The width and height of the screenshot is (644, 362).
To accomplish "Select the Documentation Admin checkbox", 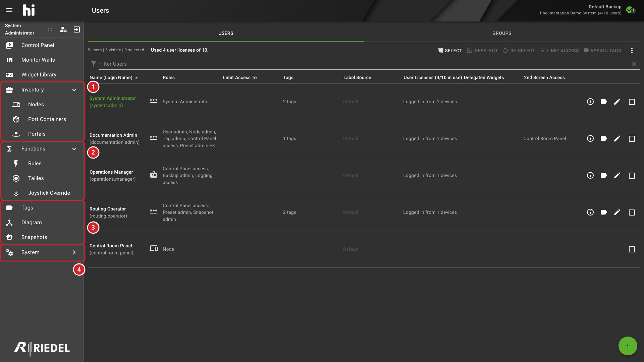I will 632,139.
